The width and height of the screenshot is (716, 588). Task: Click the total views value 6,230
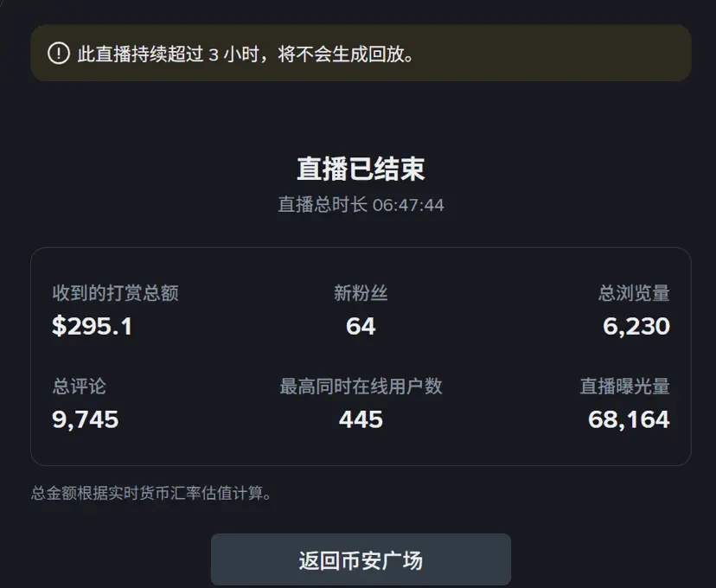coord(636,326)
